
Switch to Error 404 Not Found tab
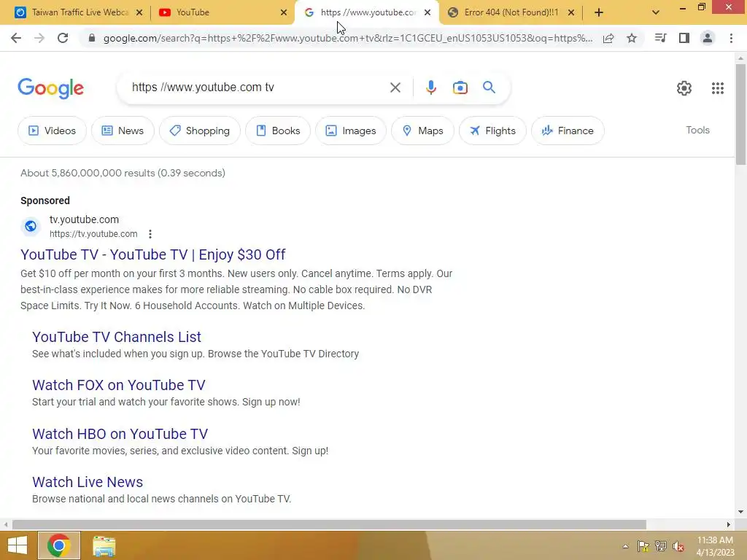coord(511,12)
